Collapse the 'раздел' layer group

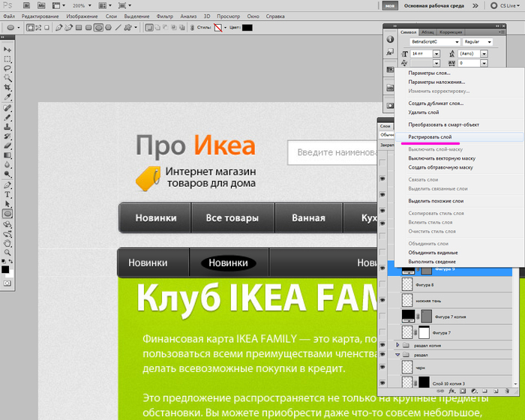point(397,354)
